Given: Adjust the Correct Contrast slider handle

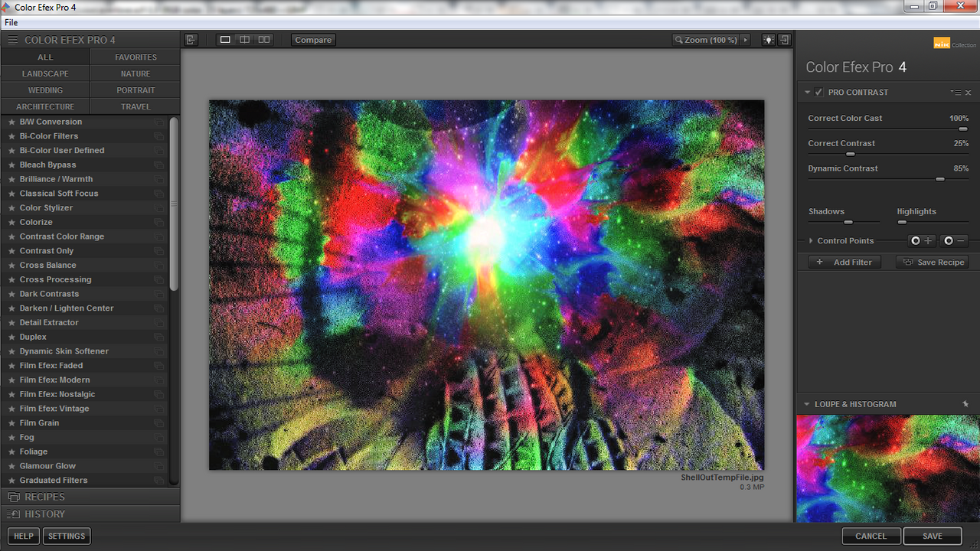Looking at the screenshot, I should tap(850, 155).
